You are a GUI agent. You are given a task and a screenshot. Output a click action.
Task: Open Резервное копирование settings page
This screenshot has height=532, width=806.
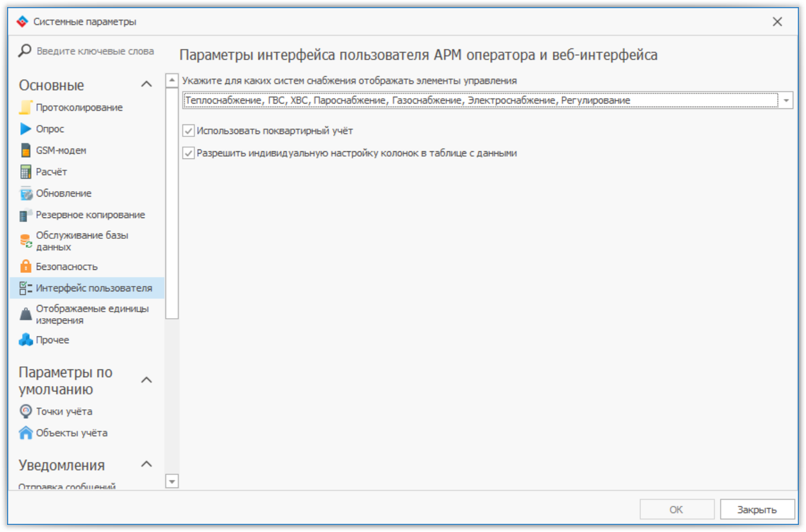[x=90, y=215]
